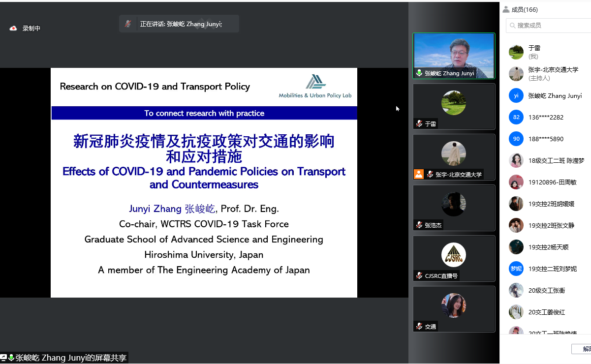Click muted mic icon on 交通 tile
This screenshot has height=364, width=591.
(x=419, y=327)
